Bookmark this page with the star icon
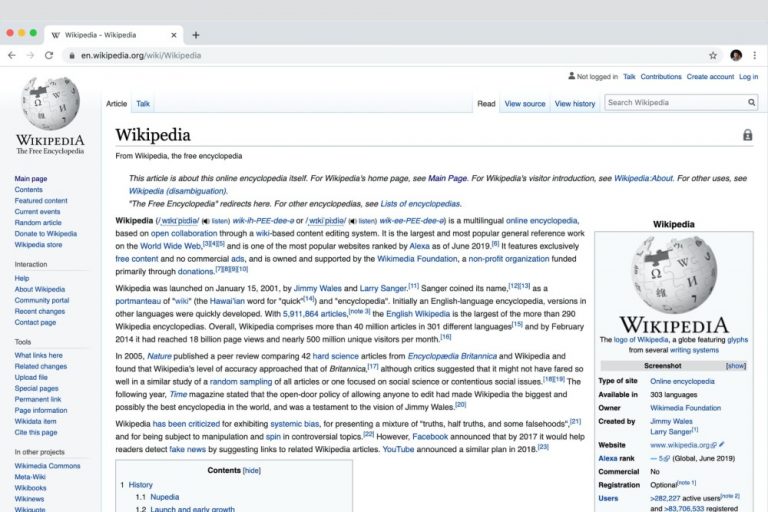The width and height of the screenshot is (768, 512). [x=713, y=55]
